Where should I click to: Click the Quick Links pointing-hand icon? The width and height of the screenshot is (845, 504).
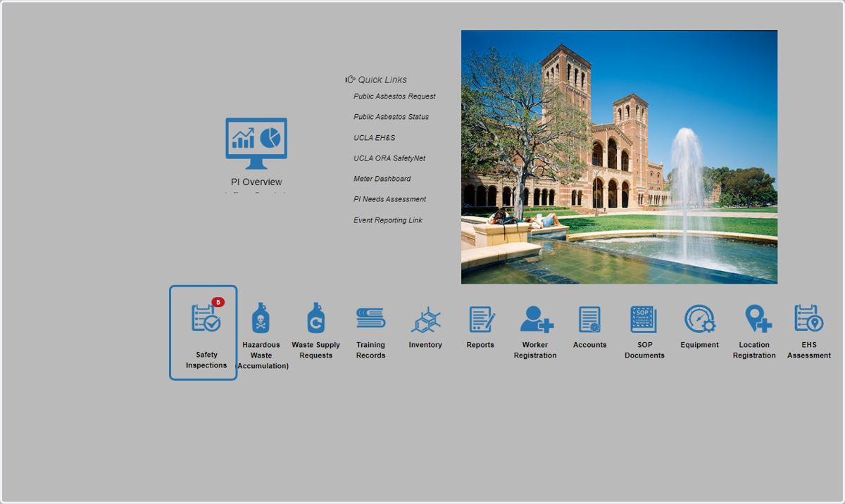click(350, 80)
